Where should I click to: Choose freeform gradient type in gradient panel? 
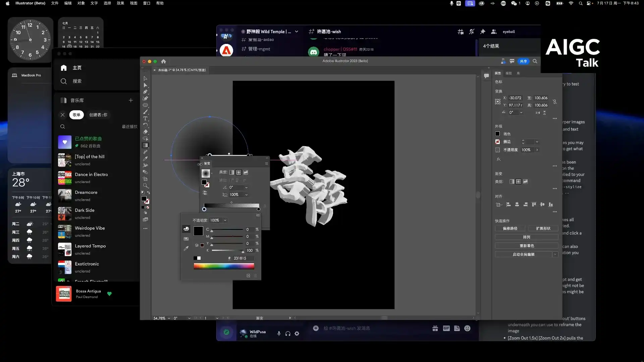coord(246,172)
